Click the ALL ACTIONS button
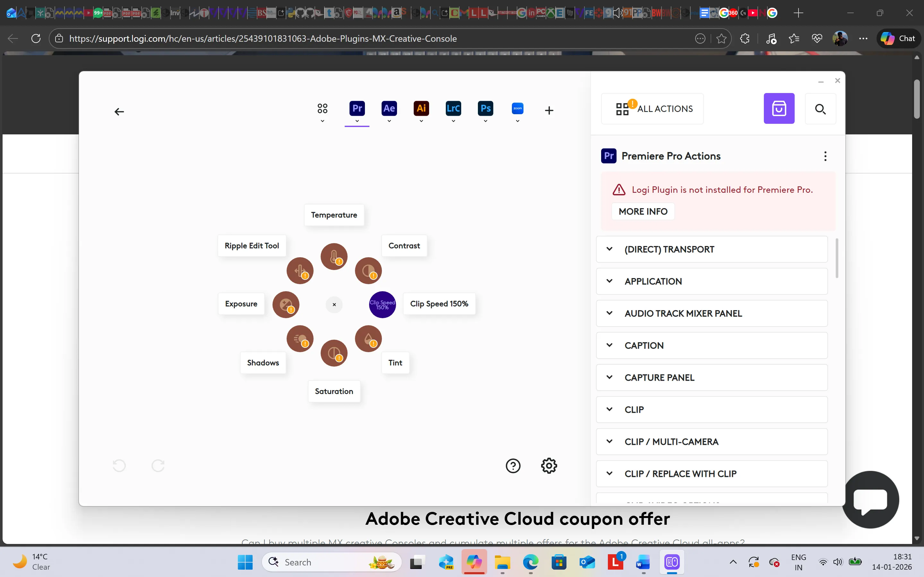Screen dimensions: 924x577 click(652, 109)
